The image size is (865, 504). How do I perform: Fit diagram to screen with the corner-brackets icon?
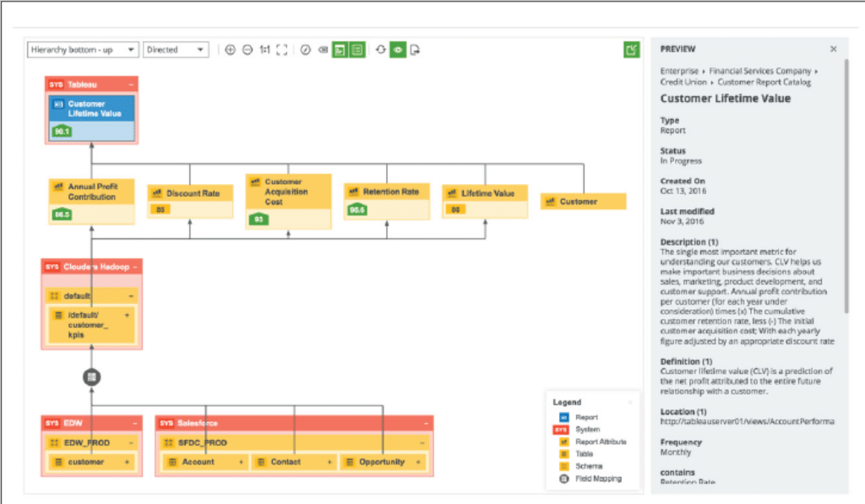point(282,50)
